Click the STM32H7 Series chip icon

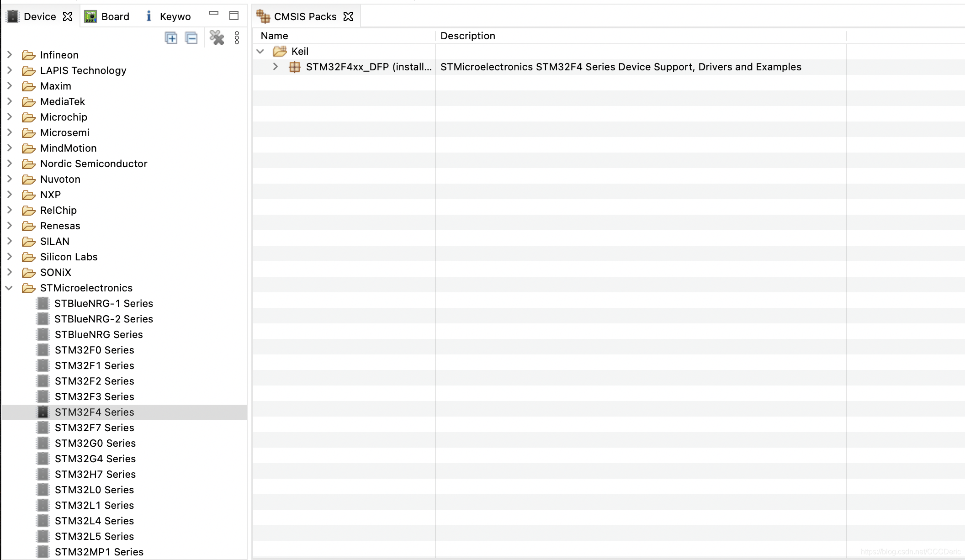(x=43, y=474)
